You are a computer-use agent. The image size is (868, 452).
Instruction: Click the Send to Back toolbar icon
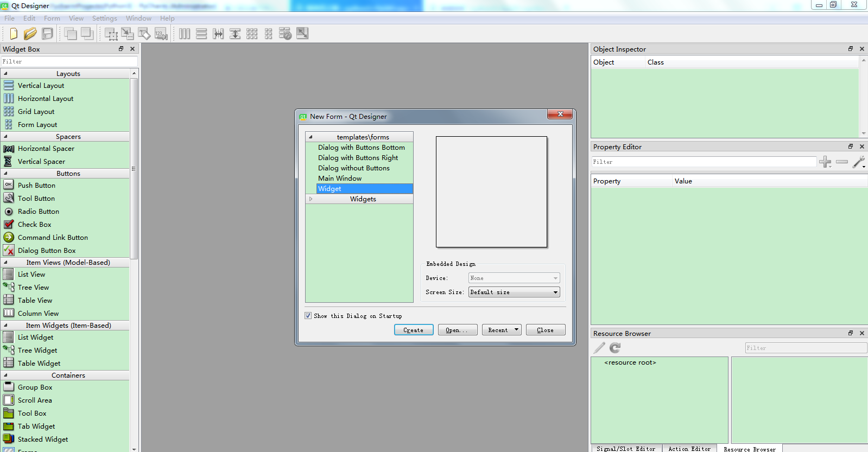coord(87,34)
